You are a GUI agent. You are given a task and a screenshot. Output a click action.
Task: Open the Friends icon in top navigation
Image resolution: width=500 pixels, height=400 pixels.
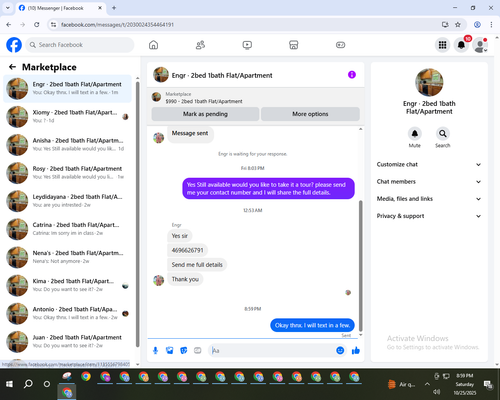point(200,45)
